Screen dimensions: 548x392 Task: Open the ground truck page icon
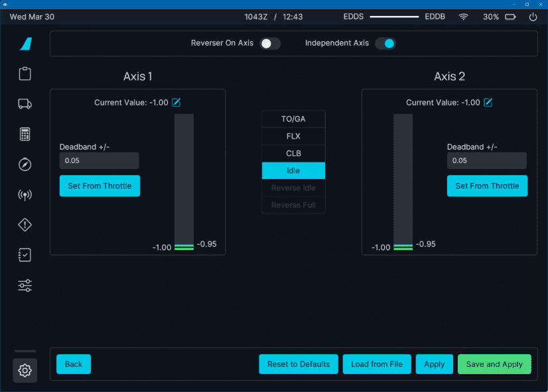(x=25, y=103)
